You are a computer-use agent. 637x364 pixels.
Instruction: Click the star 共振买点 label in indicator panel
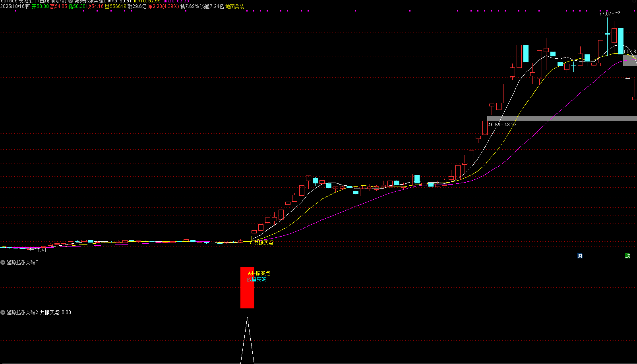tap(259, 273)
